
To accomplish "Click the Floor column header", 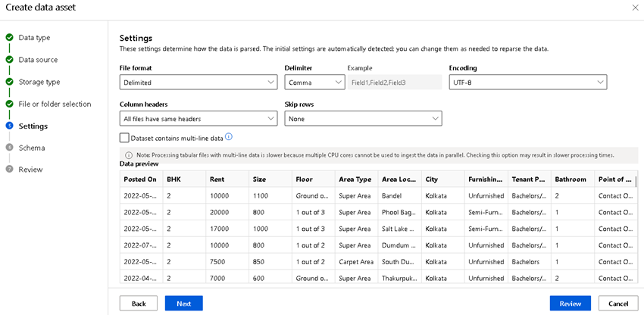I will click(x=314, y=179).
